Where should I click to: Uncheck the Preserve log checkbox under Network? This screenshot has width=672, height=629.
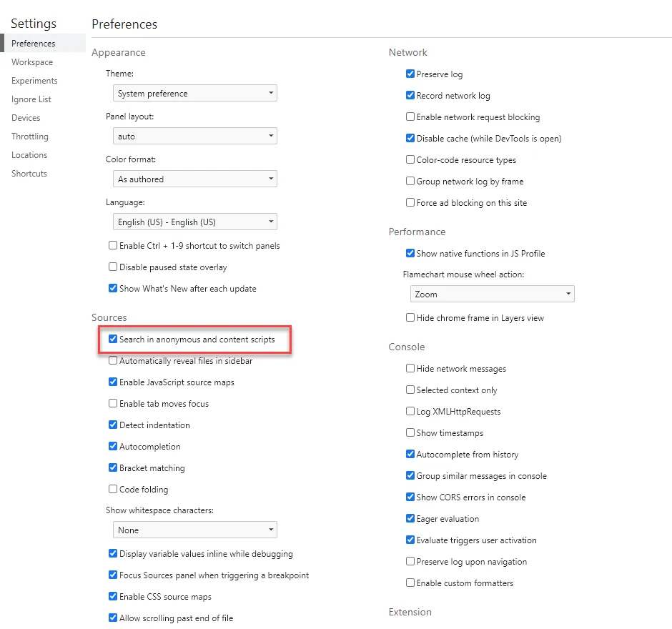tap(410, 74)
